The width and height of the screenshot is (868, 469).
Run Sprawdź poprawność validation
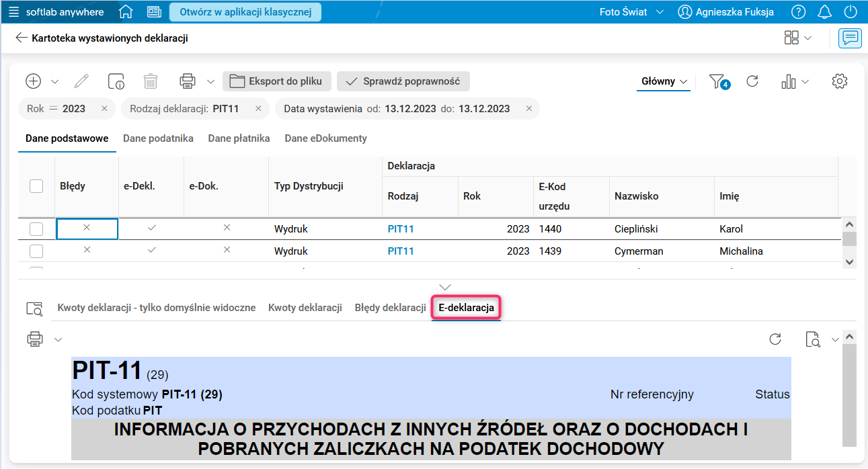403,81
